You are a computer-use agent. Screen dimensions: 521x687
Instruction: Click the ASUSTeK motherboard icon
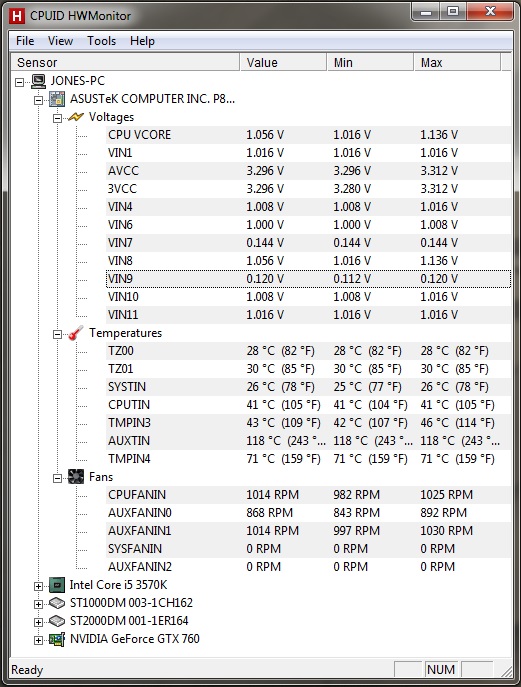coord(57,99)
